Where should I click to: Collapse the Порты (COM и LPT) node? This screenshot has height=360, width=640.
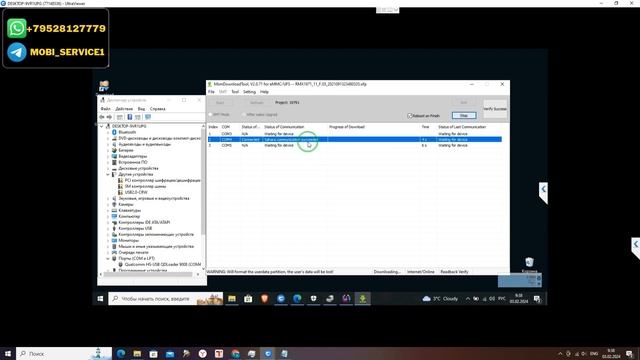pyautogui.click(x=108, y=258)
